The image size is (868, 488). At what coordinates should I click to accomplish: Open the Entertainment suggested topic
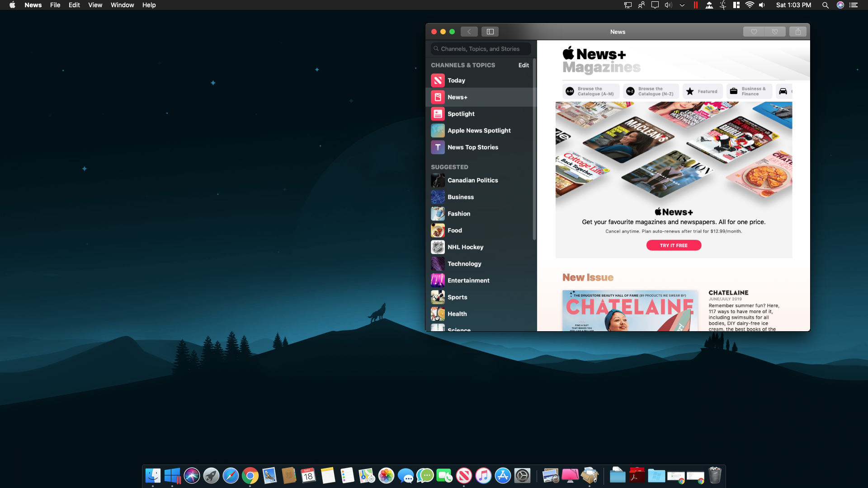click(481, 281)
